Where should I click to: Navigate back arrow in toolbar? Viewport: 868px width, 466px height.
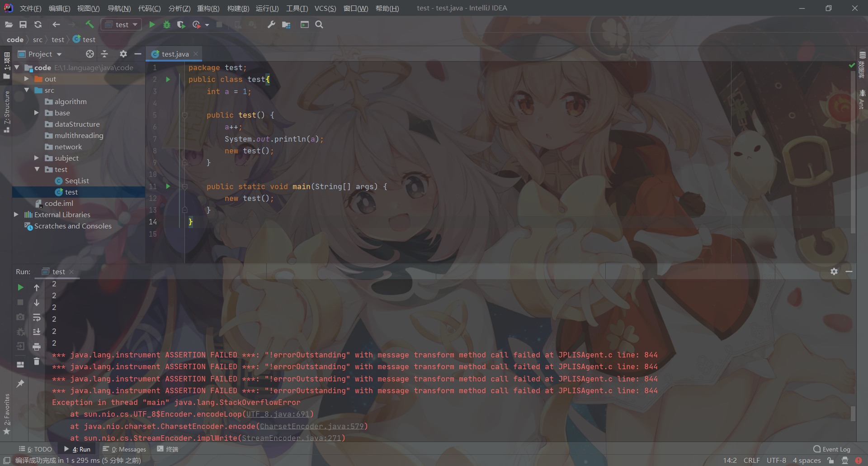pyautogui.click(x=56, y=24)
